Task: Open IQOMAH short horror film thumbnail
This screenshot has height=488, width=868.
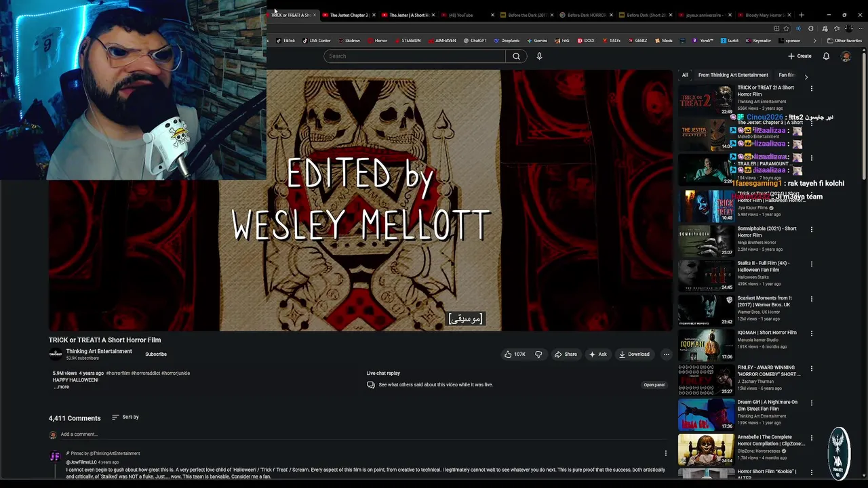Action: 706,346
